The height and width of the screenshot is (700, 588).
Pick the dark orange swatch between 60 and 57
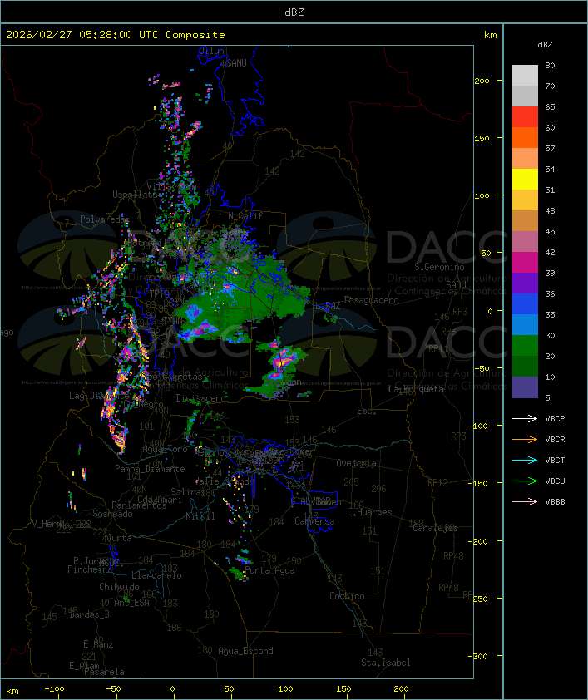click(525, 138)
